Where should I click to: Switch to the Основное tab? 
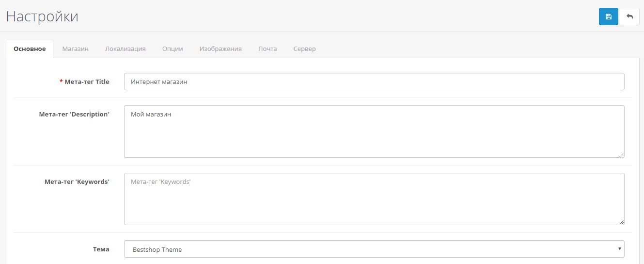[30, 49]
